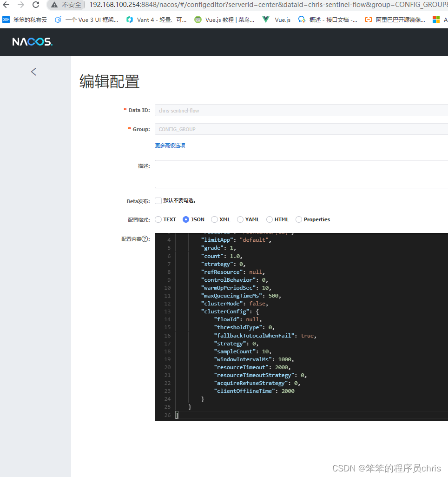Viewport: 448px width, 477px height.
Task: Select the Properties format radio button
Action: click(299, 219)
